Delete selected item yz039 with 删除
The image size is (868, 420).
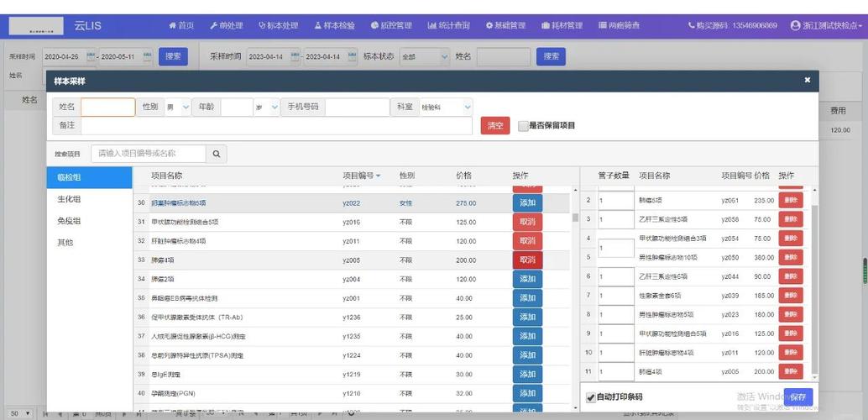[x=791, y=296]
